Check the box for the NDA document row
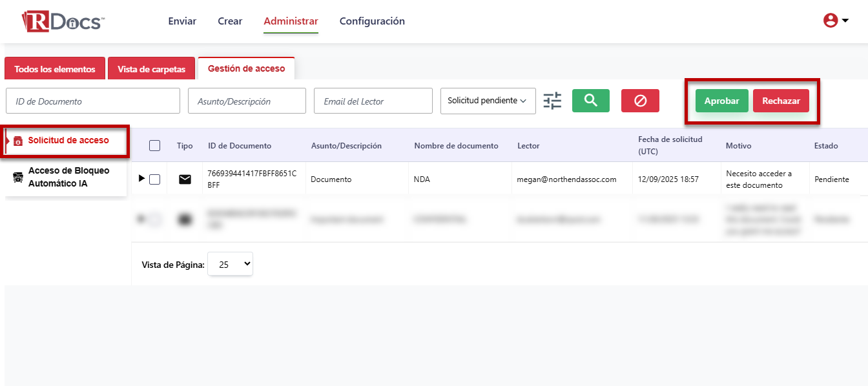Screen dimensions: 868x386 (154, 179)
